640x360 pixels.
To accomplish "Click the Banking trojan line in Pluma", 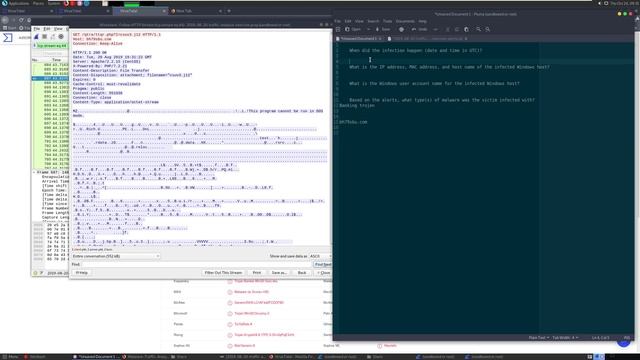I will pos(357,105).
